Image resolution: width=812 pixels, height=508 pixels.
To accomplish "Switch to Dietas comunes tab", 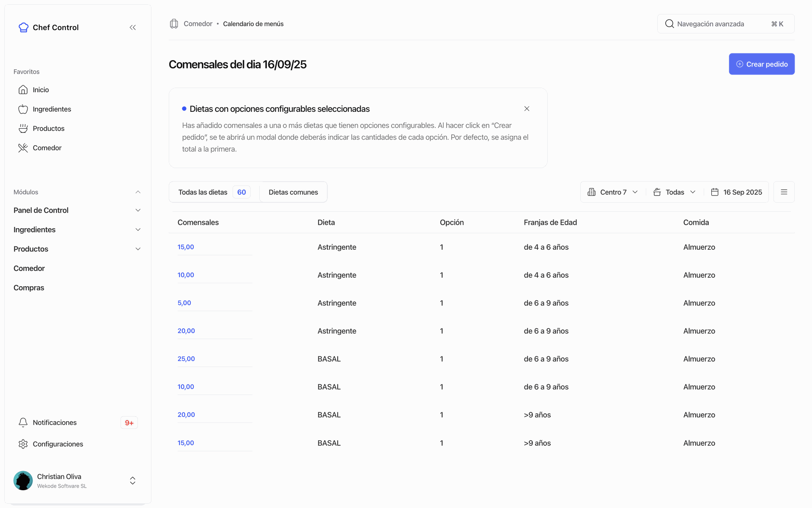I will 293,192.
